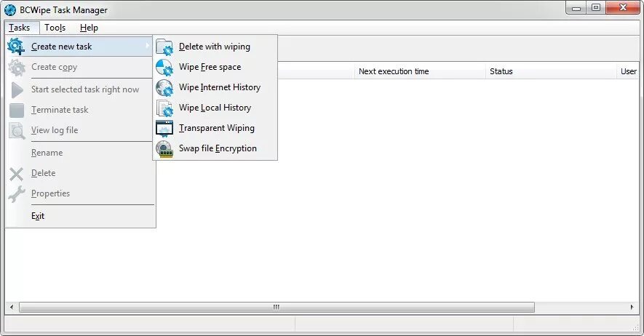Click the User column header
The image size is (644, 336).
pos(628,71)
